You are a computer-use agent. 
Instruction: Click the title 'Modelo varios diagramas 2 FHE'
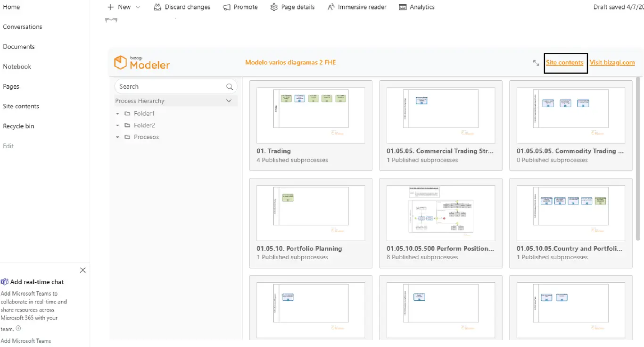point(290,62)
